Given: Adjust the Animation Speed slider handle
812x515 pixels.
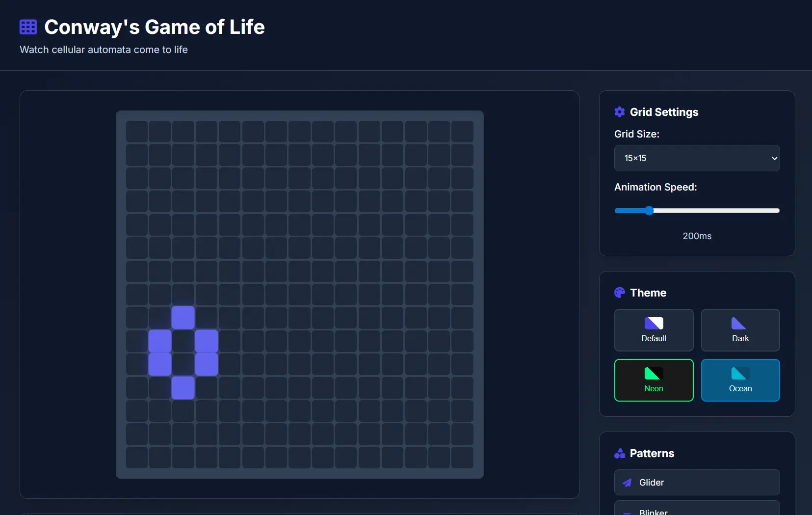Looking at the screenshot, I should pyautogui.click(x=649, y=211).
